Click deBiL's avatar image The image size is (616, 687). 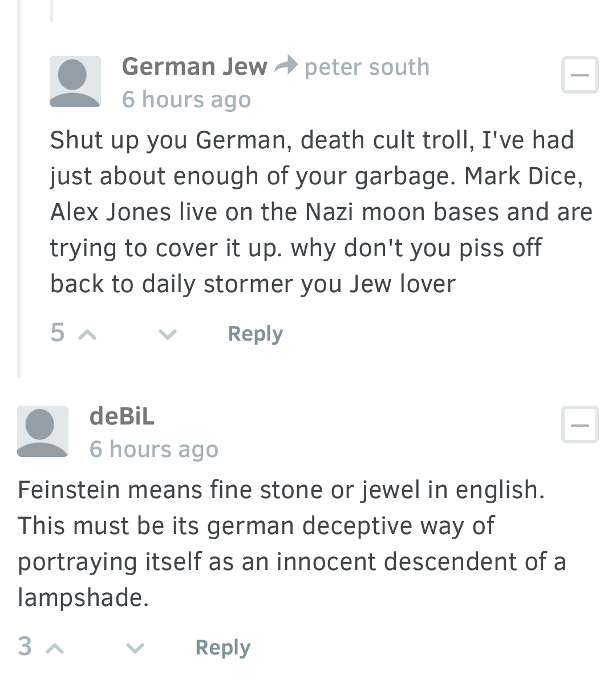(43, 431)
